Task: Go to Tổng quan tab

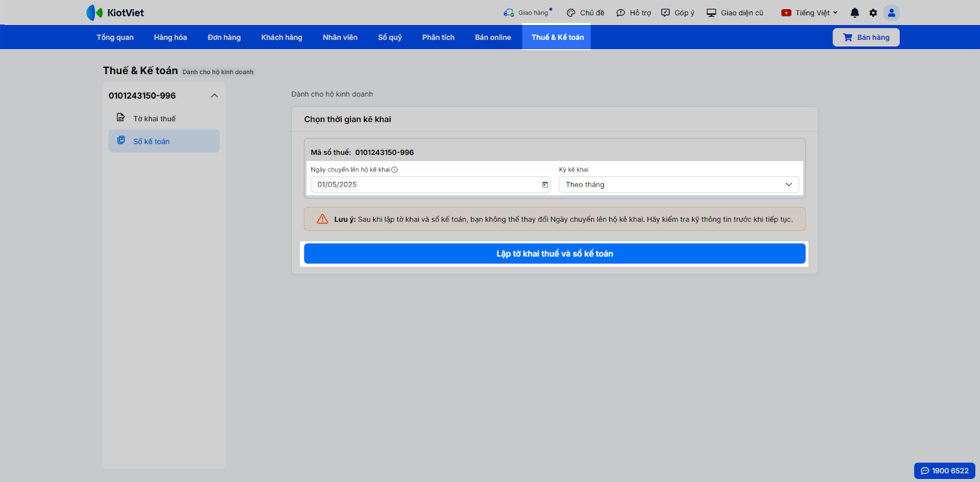Action: [x=115, y=37]
